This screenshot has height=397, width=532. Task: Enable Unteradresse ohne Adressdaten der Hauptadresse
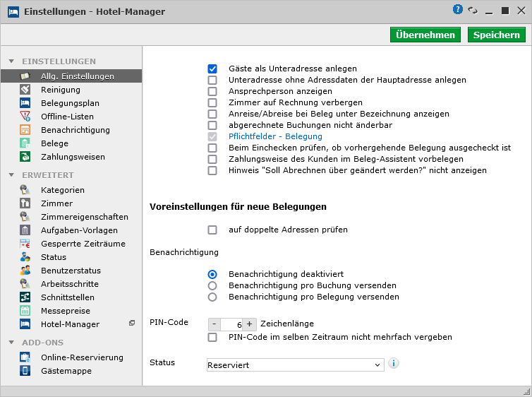[x=212, y=80]
